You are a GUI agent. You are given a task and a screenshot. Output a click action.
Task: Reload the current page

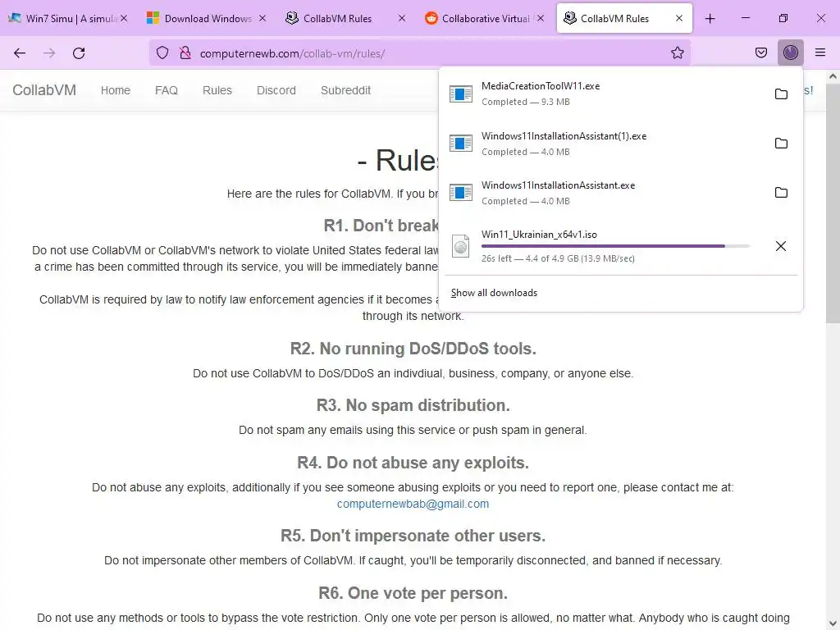click(79, 53)
